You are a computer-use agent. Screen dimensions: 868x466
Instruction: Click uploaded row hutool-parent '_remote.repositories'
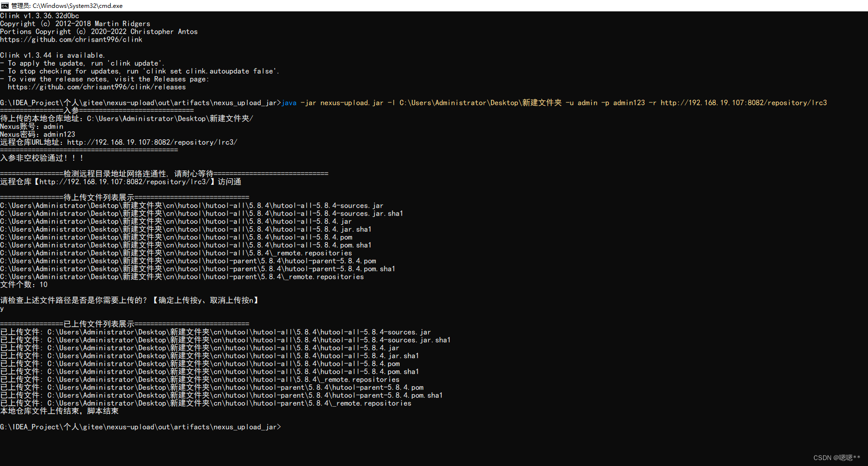[206, 403]
